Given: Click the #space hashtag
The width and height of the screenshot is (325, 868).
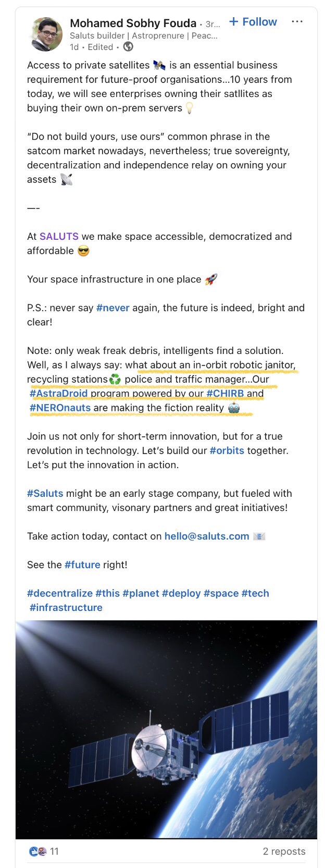Looking at the screenshot, I should tap(221, 593).
